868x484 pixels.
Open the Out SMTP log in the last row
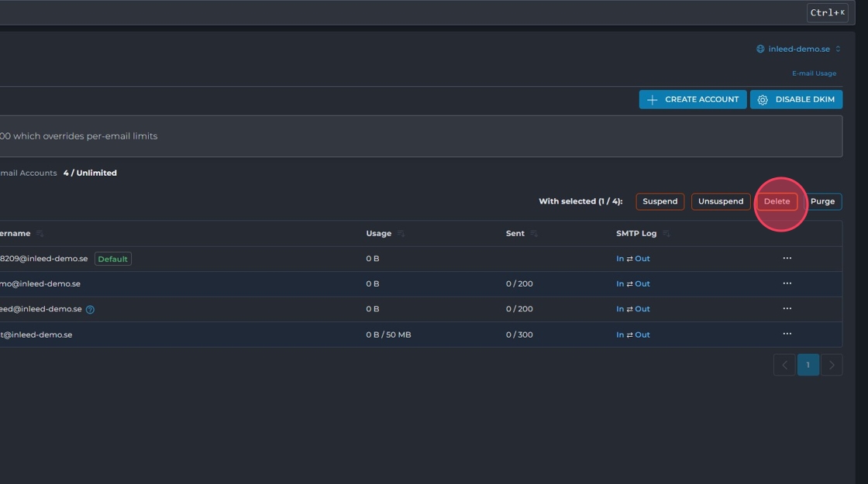click(x=642, y=335)
